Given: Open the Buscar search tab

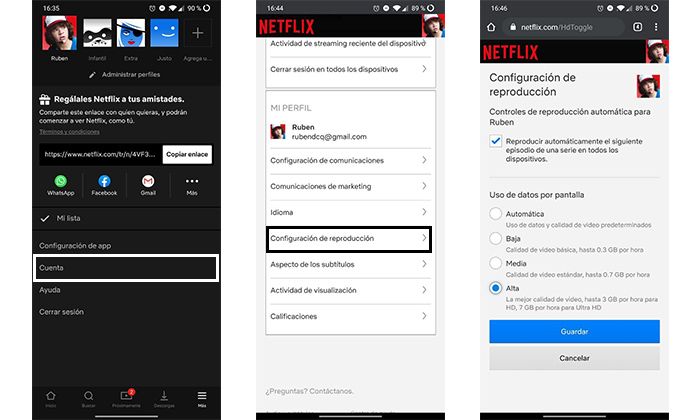Looking at the screenshot, I should point(88,399).
